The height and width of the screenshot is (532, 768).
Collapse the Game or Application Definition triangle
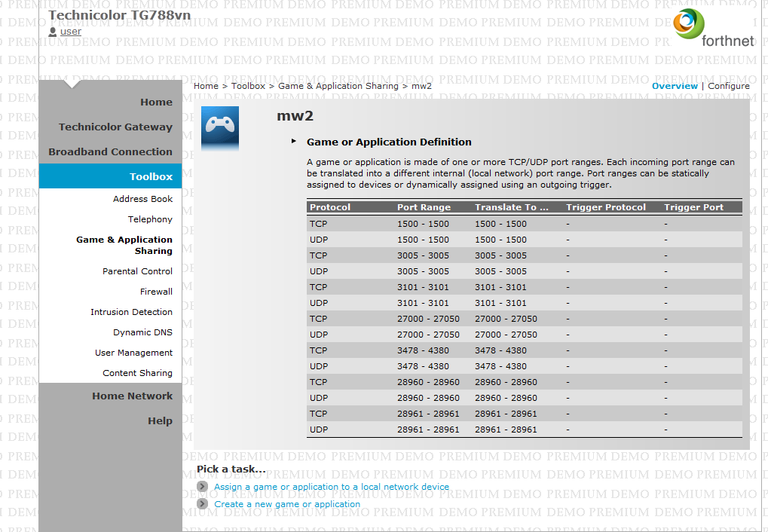click(294, 141)
